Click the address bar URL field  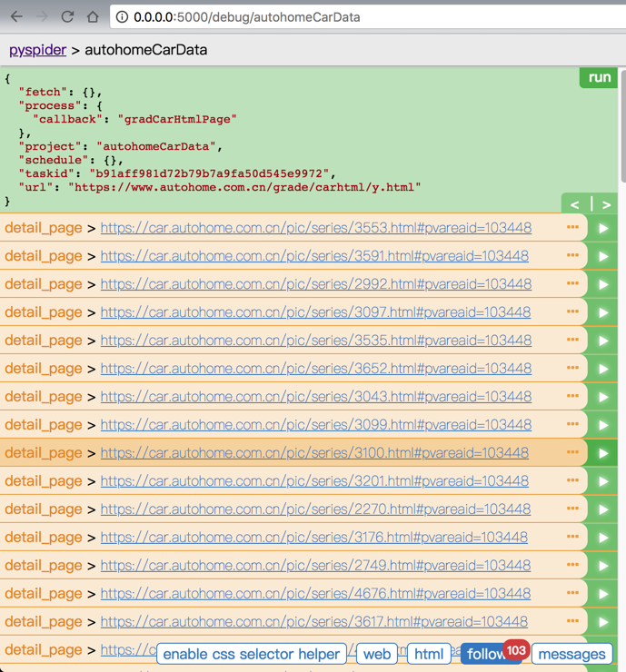[363, 16]
